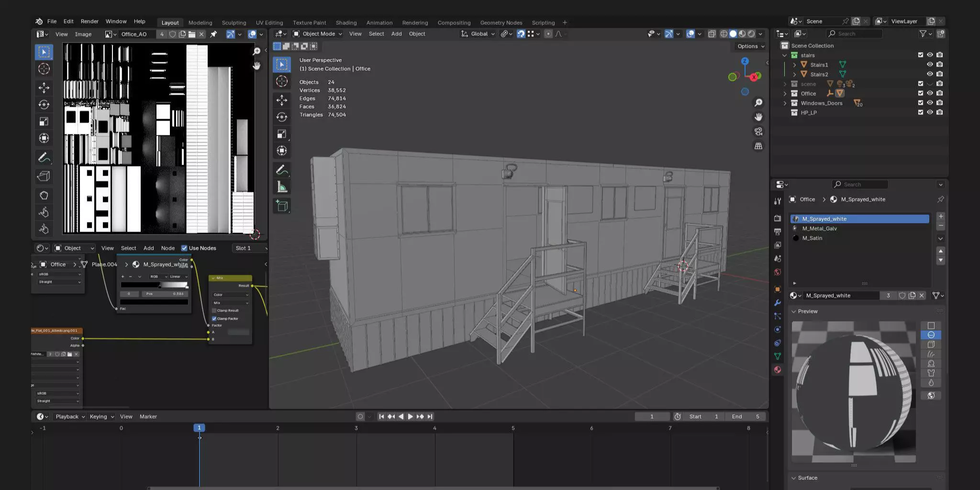
Task: Click the Select Box tool in the image editor
Action: tap(44, 52)
